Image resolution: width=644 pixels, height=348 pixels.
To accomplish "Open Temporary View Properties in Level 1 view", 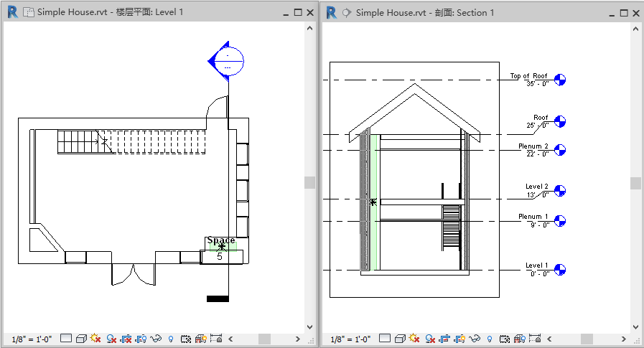I will click(186, 339).
